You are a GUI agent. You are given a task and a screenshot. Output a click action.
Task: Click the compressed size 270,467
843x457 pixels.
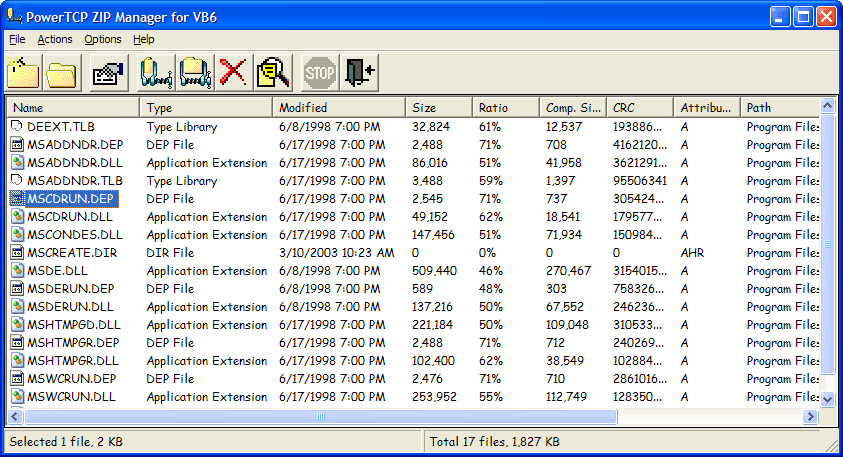pos(568,270)
